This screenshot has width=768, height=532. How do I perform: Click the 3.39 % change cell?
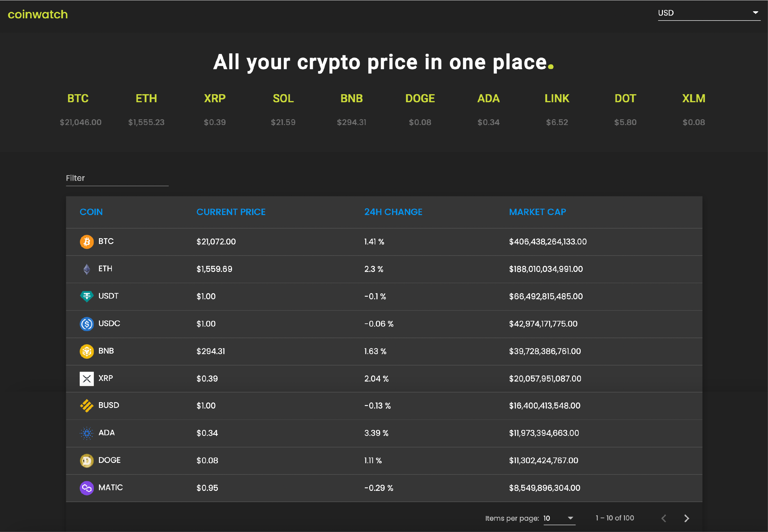377,433
